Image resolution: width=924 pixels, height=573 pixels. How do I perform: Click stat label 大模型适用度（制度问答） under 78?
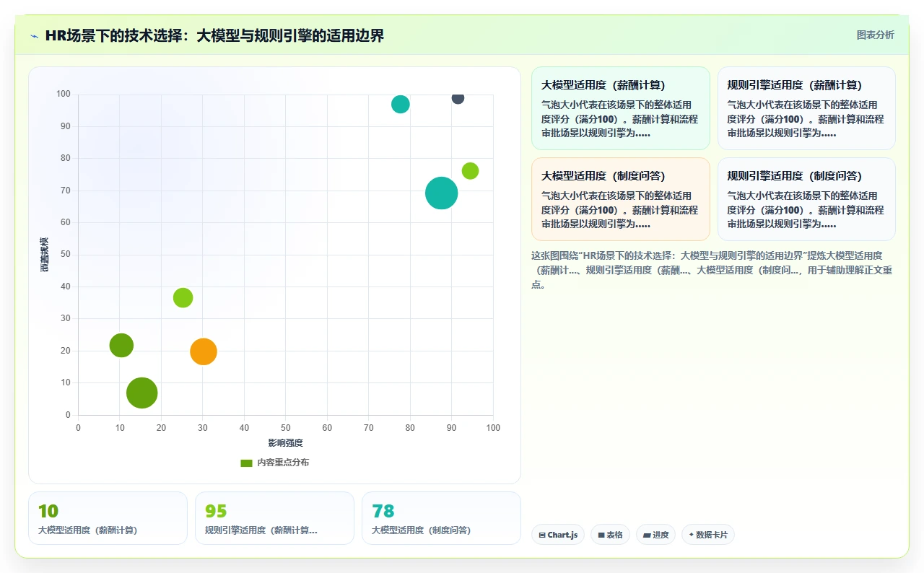421,530
